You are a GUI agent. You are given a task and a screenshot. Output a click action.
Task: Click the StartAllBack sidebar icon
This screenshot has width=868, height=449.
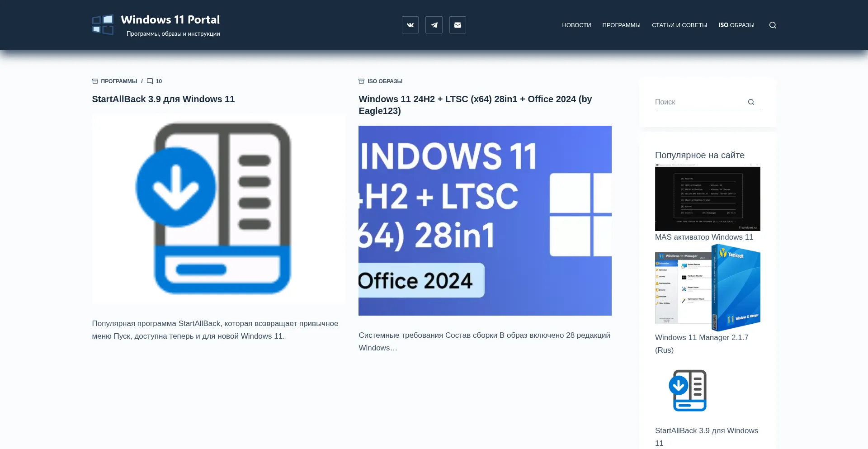688,390
